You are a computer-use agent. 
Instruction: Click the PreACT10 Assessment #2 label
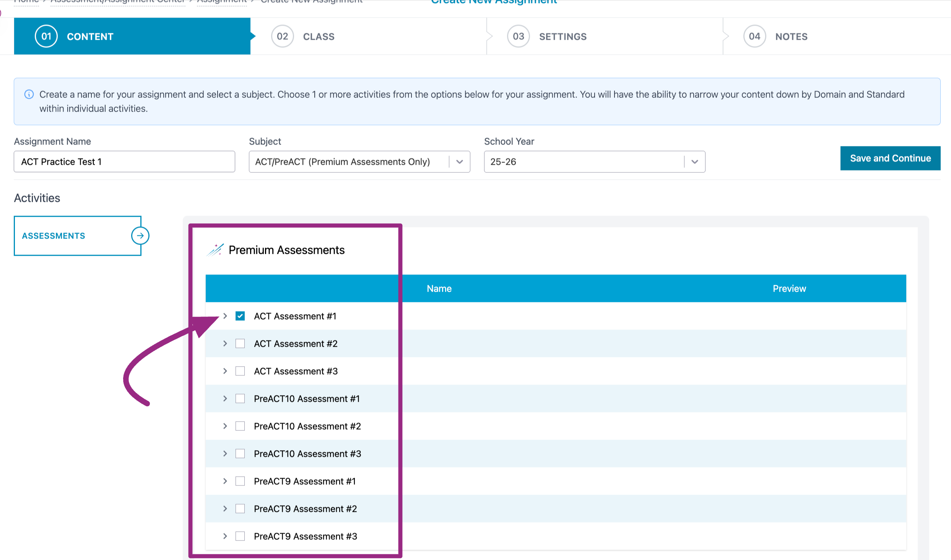[307, 426]
